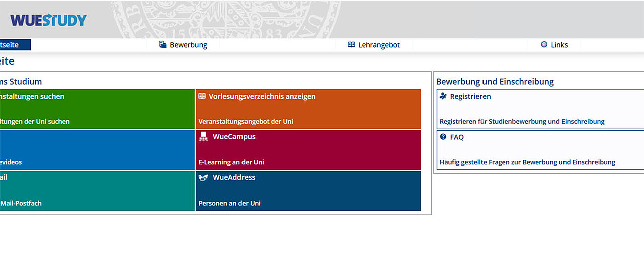The width and height of the screenshot is (644, 276).
Task: Click the blue videos tile
Action: (96, 150)
